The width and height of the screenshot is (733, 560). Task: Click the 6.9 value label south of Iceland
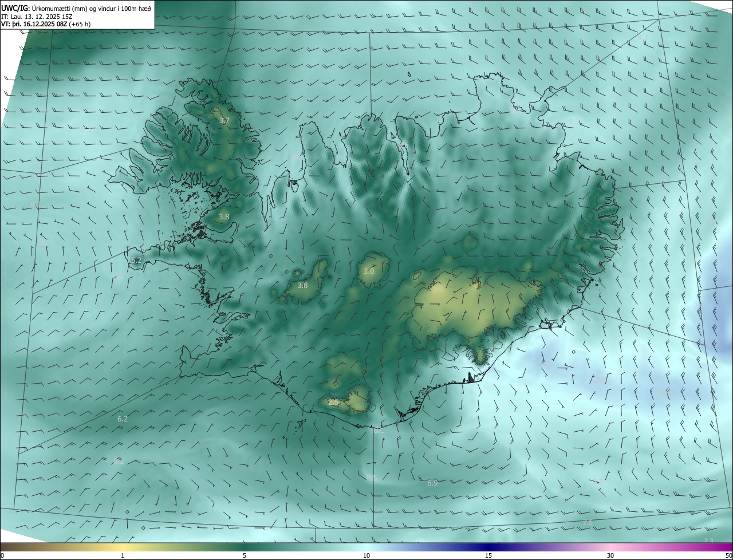[x=432, y=483]
